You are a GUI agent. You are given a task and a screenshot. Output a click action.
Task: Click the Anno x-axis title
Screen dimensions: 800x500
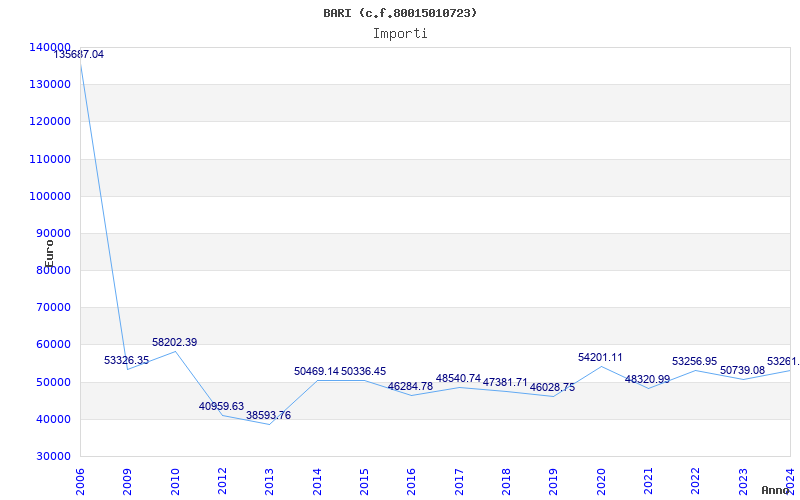[777, 490]
